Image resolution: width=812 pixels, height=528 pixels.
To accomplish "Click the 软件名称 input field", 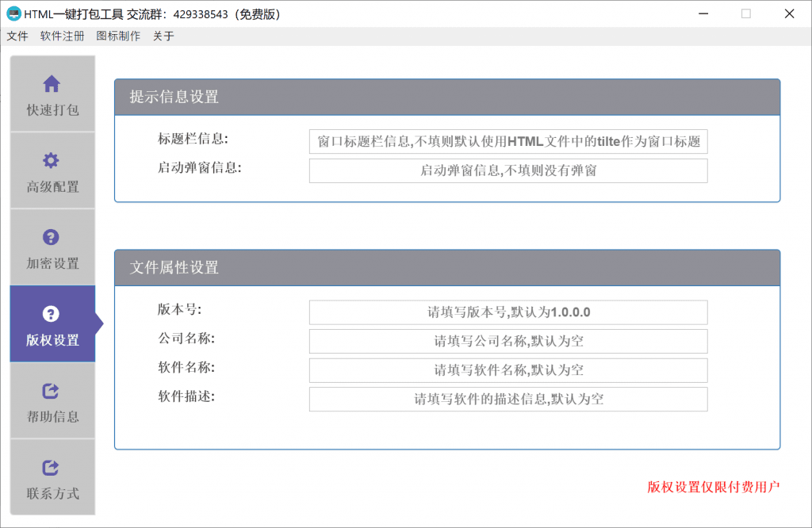I will click(507, 370).
